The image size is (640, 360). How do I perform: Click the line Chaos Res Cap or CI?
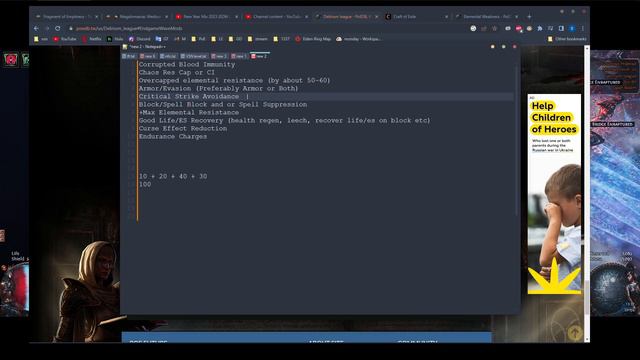[x=177, y=73]
